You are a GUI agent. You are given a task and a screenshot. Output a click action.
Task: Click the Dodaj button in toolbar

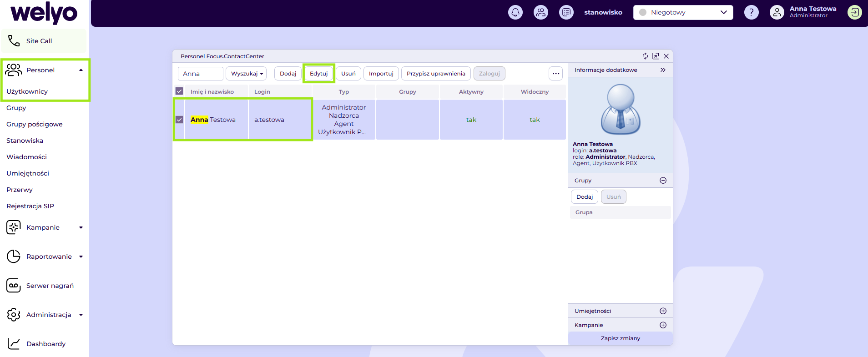(x=288, y=74)
